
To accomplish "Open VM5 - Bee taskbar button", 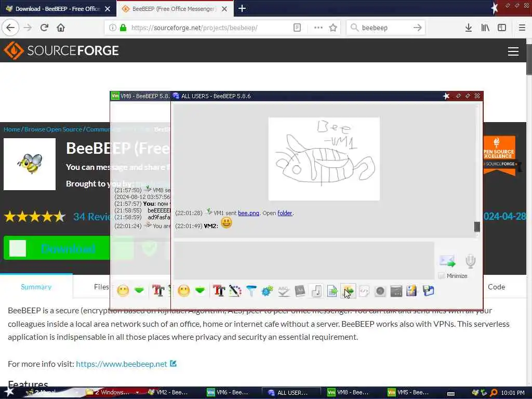I will (409, 392).
